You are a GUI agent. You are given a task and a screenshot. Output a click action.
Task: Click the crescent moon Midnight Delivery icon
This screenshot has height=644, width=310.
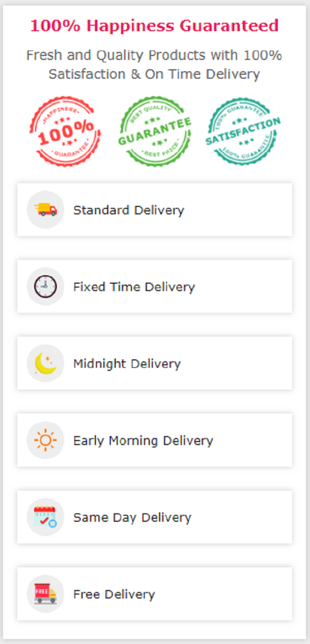[x=45, y=363]
